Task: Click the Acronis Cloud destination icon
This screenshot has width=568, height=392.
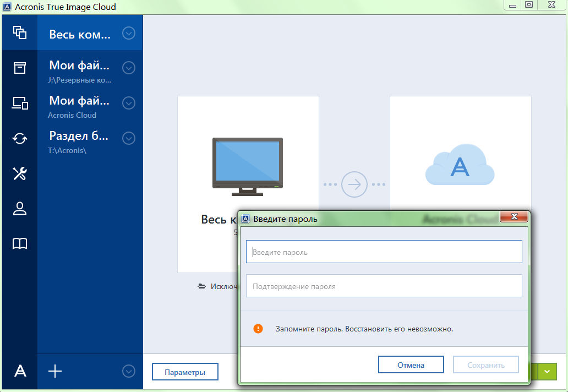Action: (x=460, y=165)
